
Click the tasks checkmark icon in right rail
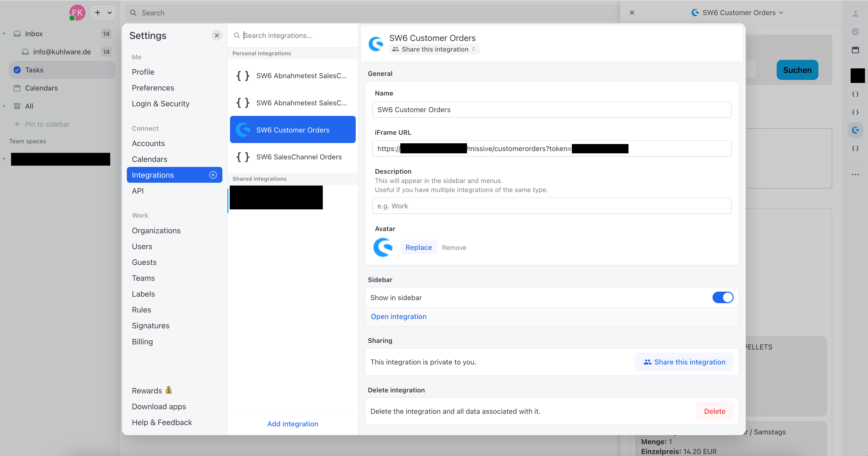click(x=855, y=32)
